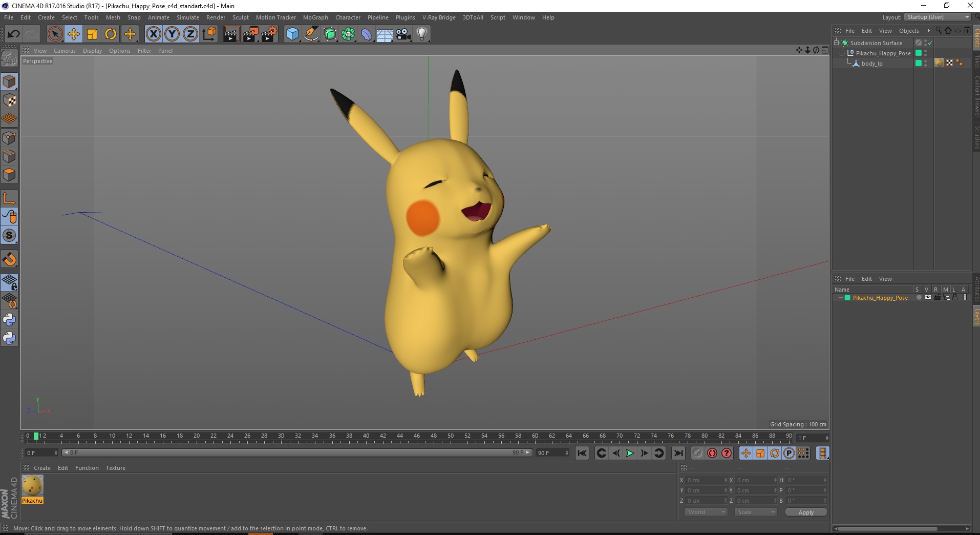Click frame 44 on timeline ruler
Viewport: 980px width, 535px height.
click(x=399, y=436)
